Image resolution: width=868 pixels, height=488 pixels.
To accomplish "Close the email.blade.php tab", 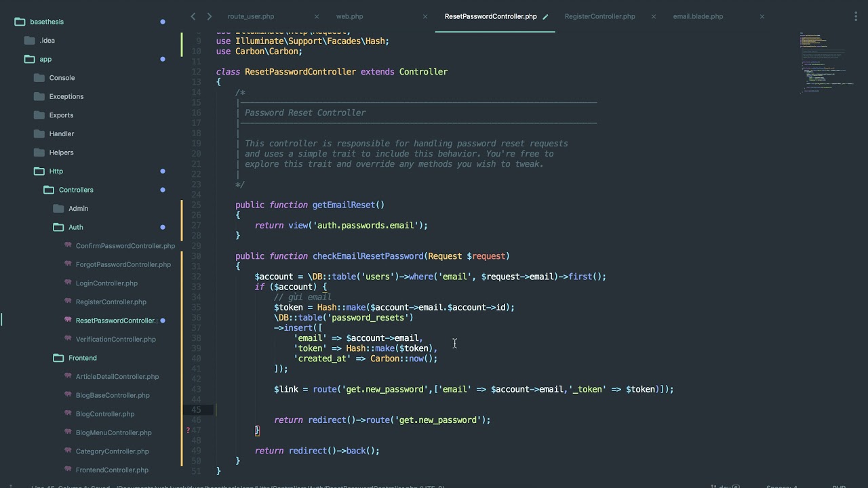I will pyautogui.click(x=762, y=16).
